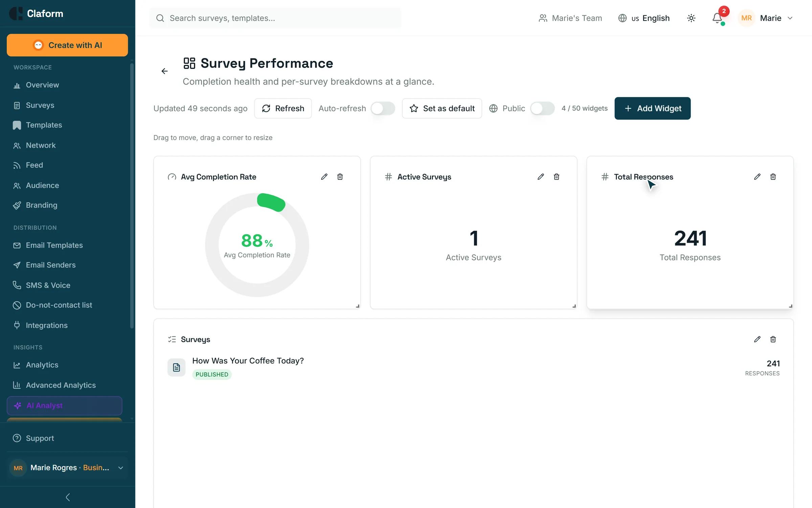This screenshot has height=508, width=812.
Task: Open notifications bell
Action: point(717,18)
